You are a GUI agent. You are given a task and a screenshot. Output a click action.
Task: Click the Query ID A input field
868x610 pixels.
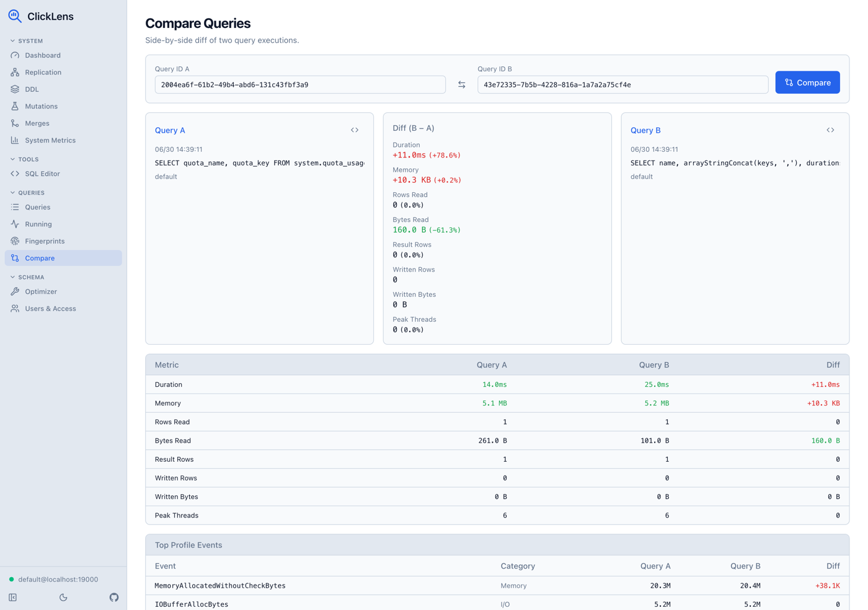click(x=300, y=85)
